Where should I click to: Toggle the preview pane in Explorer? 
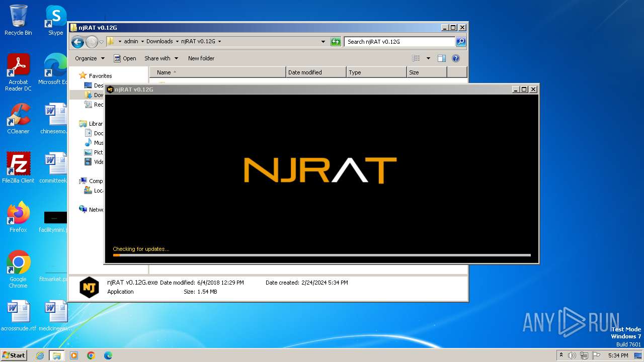coord(441,58)
